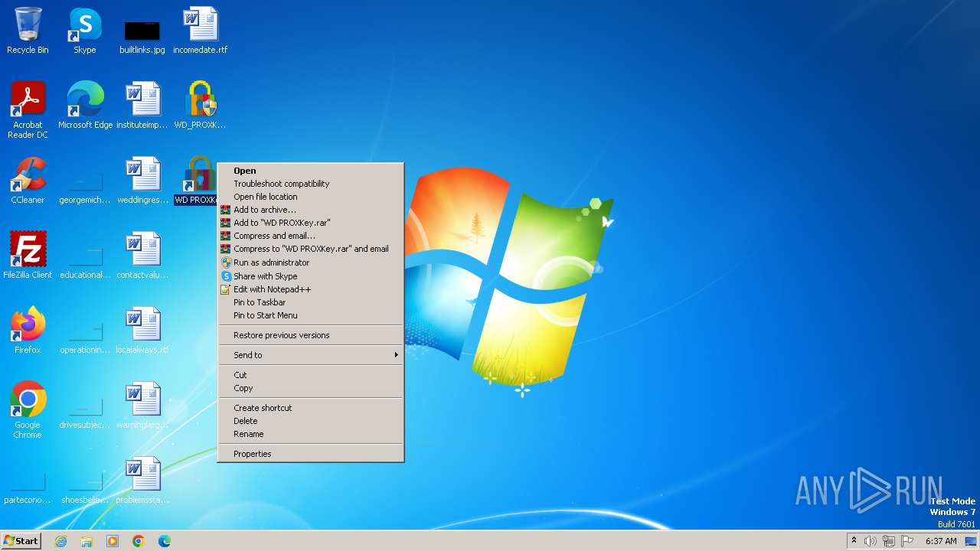This screenshot has width=980, height=551.
Task: Launch Internet Explorer from the taskbar
Action: tap(61, 541)
